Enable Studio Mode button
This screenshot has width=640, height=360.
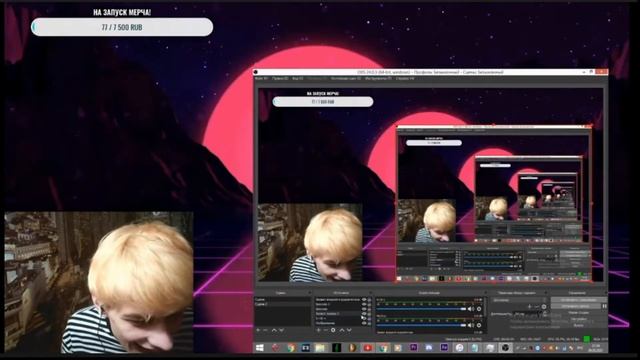tap(578, 313)
